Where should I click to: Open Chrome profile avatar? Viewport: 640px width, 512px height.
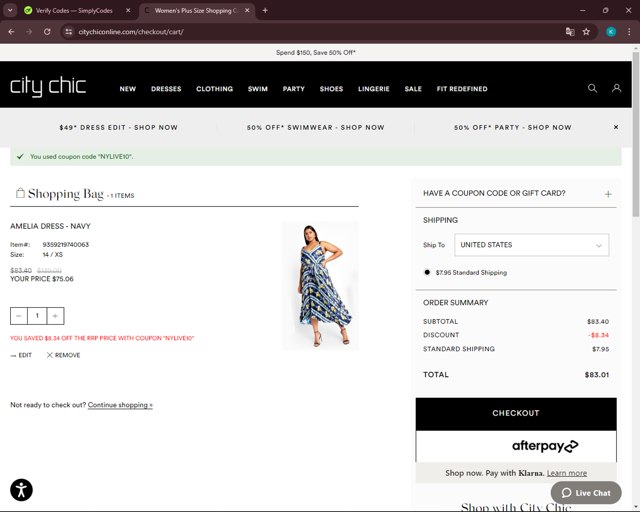coord(611,32)
